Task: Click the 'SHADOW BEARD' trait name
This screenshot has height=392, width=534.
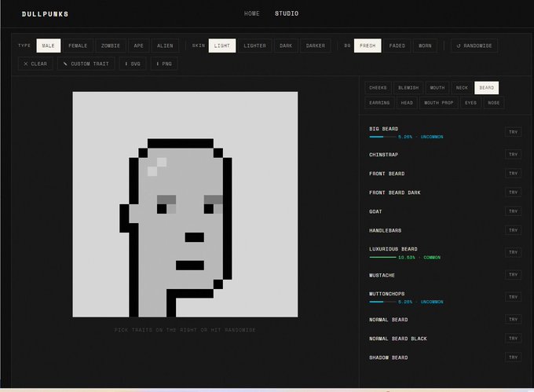Action: coord(389,358)
